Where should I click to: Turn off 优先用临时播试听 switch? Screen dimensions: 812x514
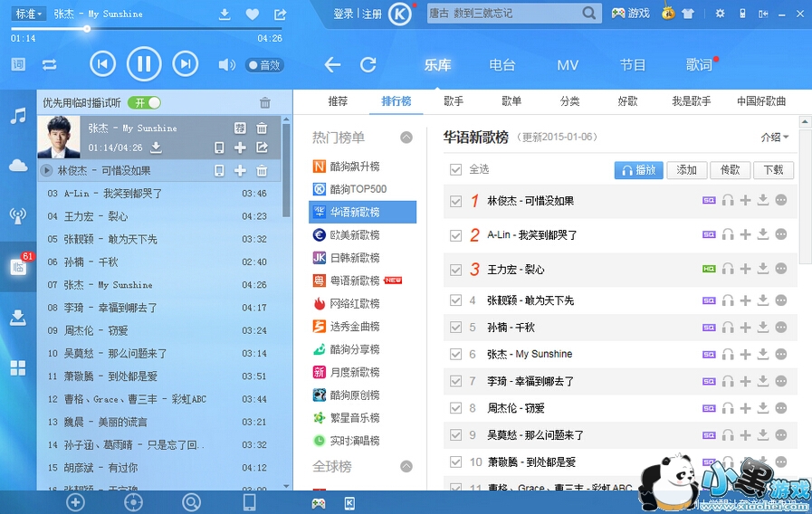point(145,102)
